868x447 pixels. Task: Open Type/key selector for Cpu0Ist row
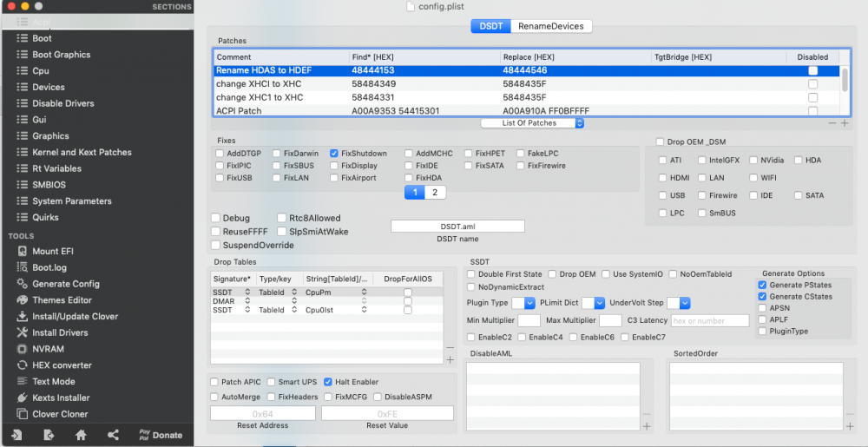(296, 311)
